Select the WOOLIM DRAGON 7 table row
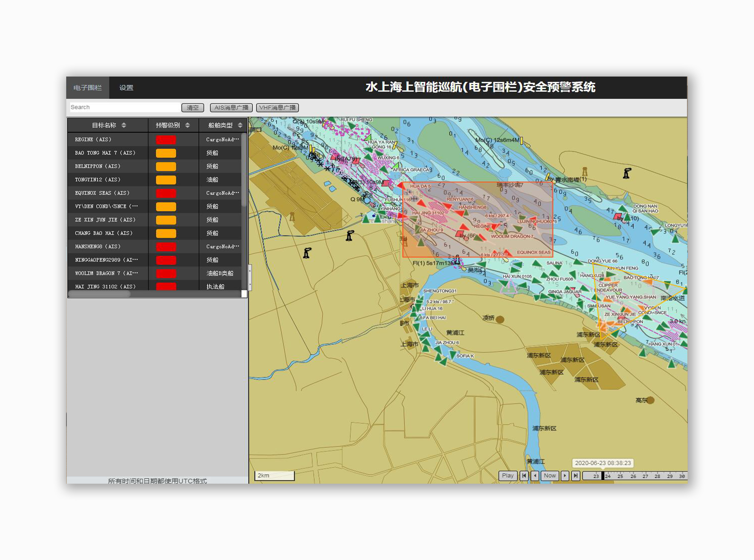 [154, 273]
